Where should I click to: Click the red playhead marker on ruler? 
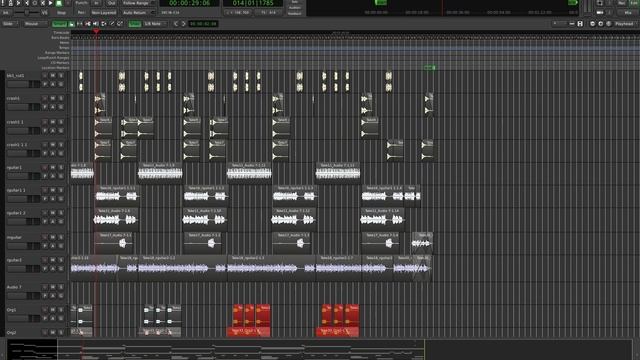(96, 31)
